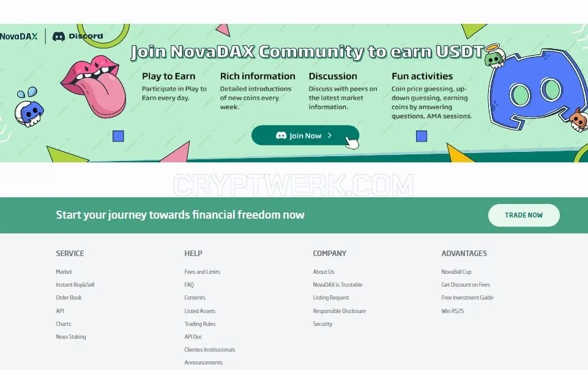Click the COMPANY footer column heading

(x=330, y=253)
